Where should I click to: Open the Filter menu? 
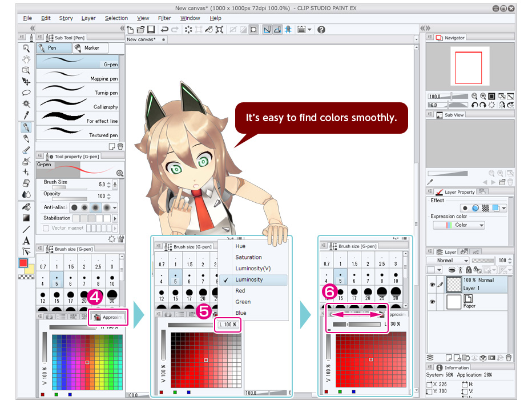coord(164,18)
